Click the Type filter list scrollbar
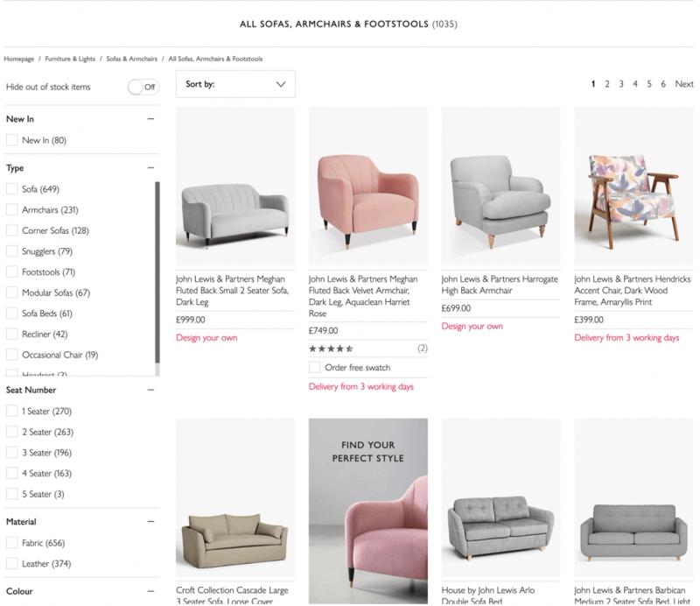The width and height of the screenshot is (700, 606). [x=157, y=272]
